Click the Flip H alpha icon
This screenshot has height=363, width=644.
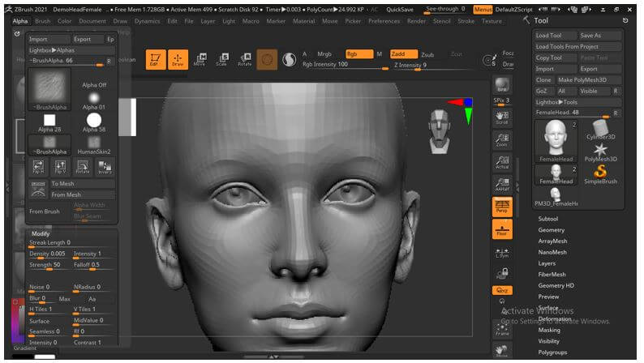pos(38,168)
